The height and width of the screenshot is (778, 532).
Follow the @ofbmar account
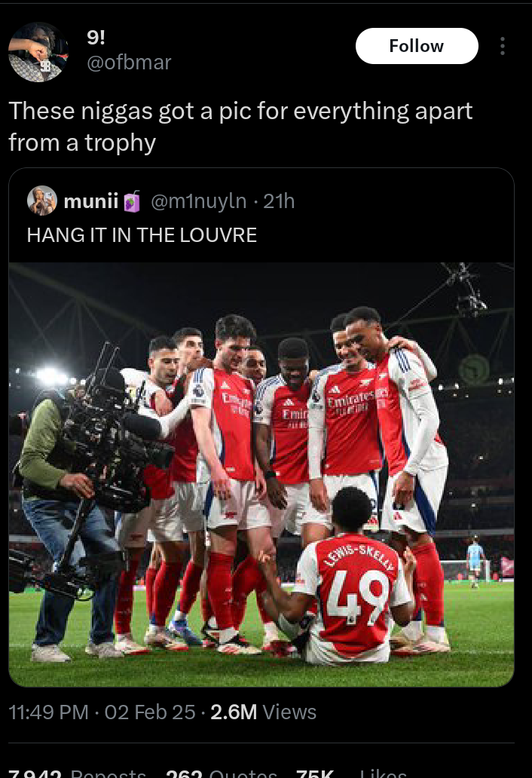416,46
